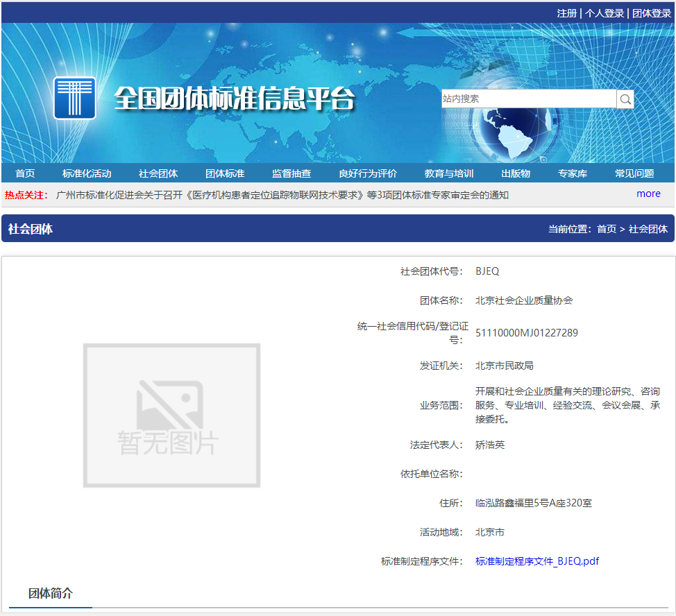The image size is (676, 616).
Task: Select the 团体标准 navigation item
Action: pos(225,173)
